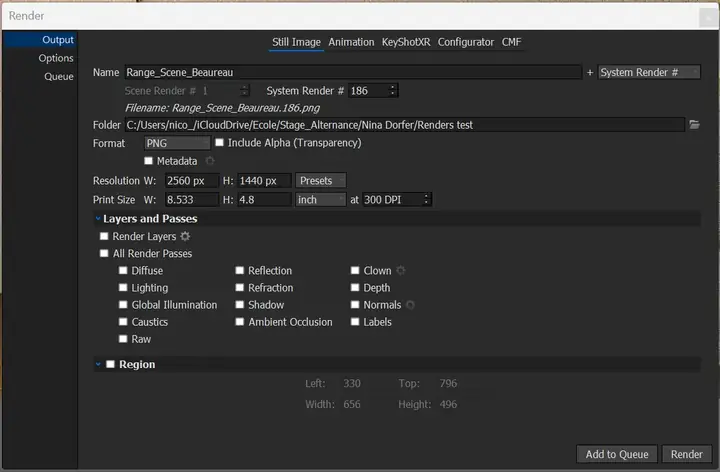Click print size height 4.8 field
Image resolution: width=720 pixels, height=472 pixels.
pos(264,200)
